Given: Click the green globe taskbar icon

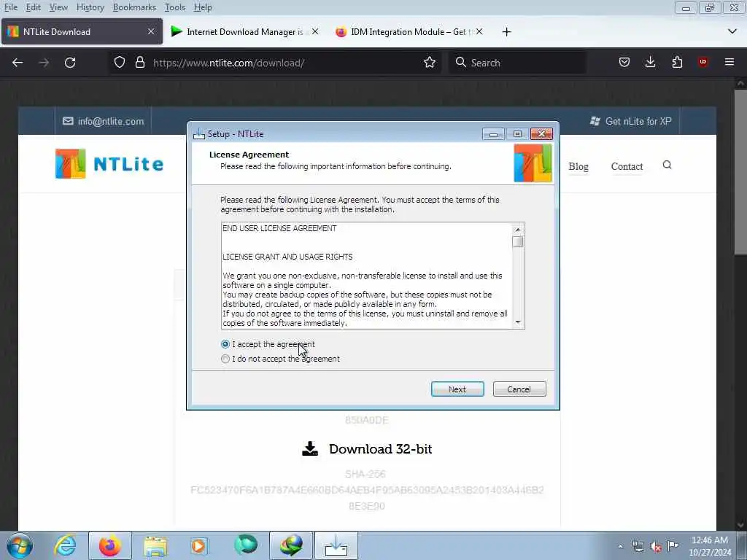Looking at the screenshot, I should (x=246, y=545).
